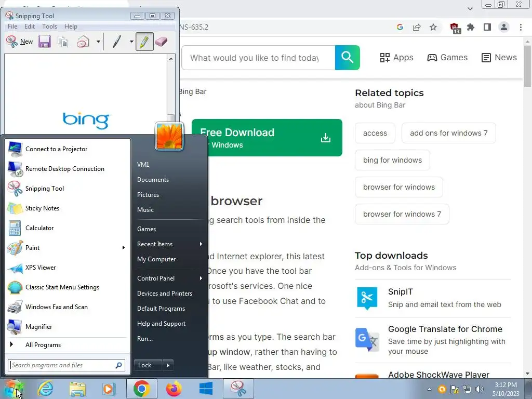Open the Tools menu in Snipping Tool
This screenshot has width=532, height=399.
pyautogui.click(x=49, y=26)
